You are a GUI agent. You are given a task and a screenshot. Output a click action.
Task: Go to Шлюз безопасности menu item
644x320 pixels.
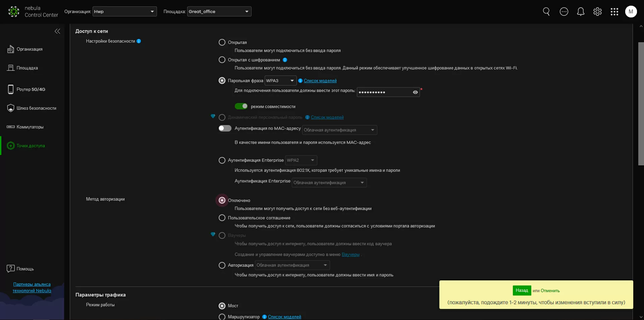coord(36,108)
